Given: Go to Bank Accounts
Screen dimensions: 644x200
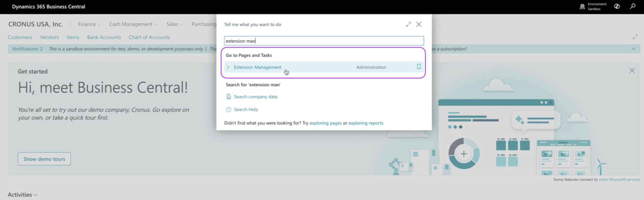Looking at the screenshot, I should click(104, 37).
